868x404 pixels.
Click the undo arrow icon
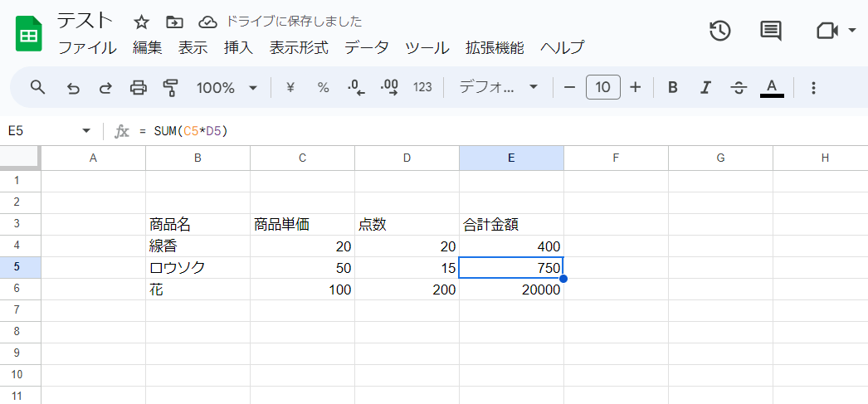point(73,87)
